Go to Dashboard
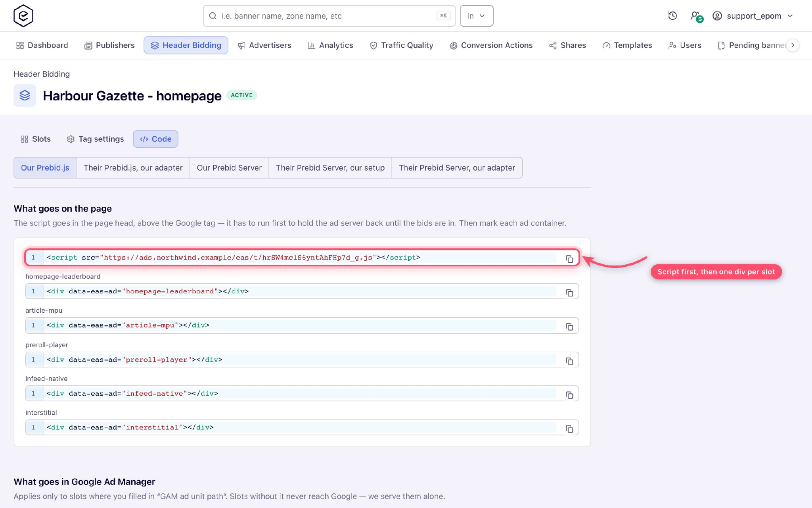This screenshot has width=812, height=508. (42, 45)
